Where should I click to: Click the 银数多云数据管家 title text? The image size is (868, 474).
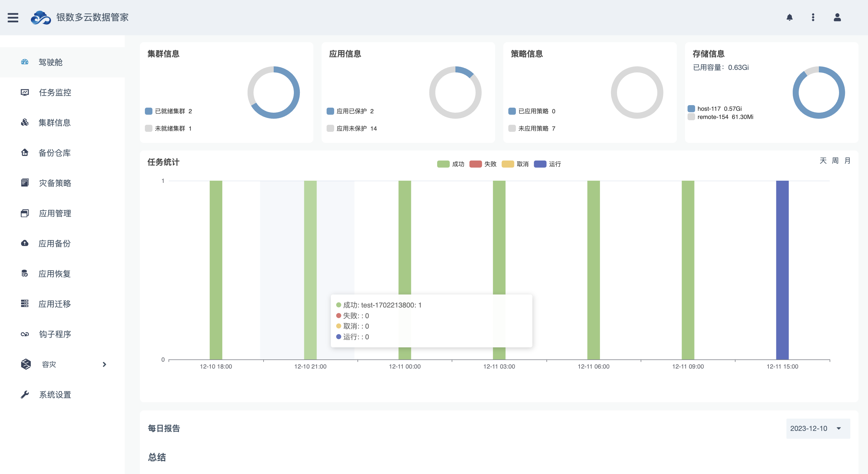[92, 17]
